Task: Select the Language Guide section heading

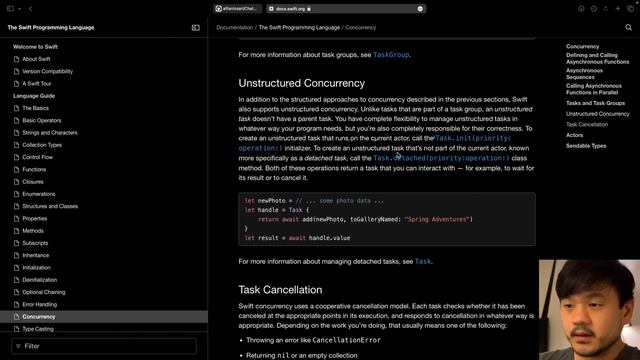Action: click(34, 96)
